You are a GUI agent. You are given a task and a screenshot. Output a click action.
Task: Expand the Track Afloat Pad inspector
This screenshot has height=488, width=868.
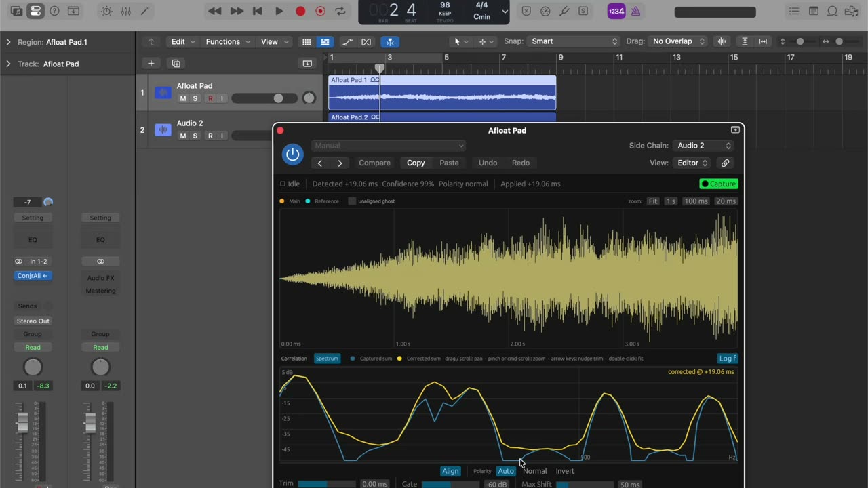coord(8,64)
